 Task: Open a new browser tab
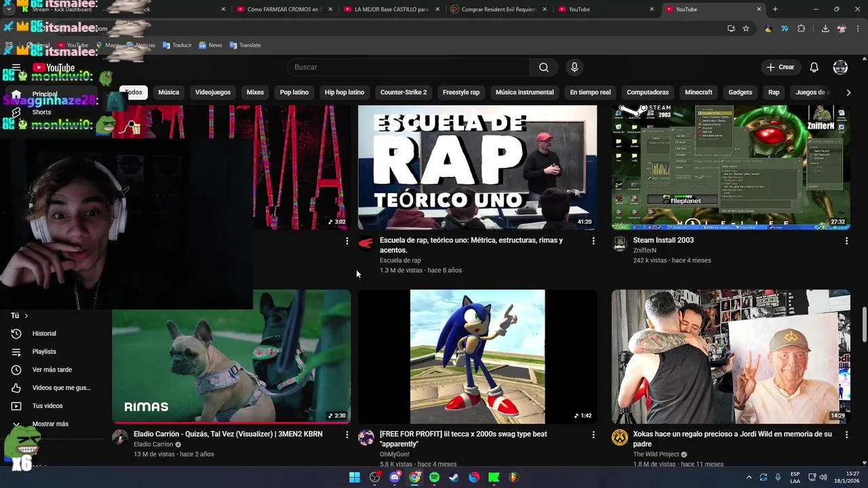775,9
